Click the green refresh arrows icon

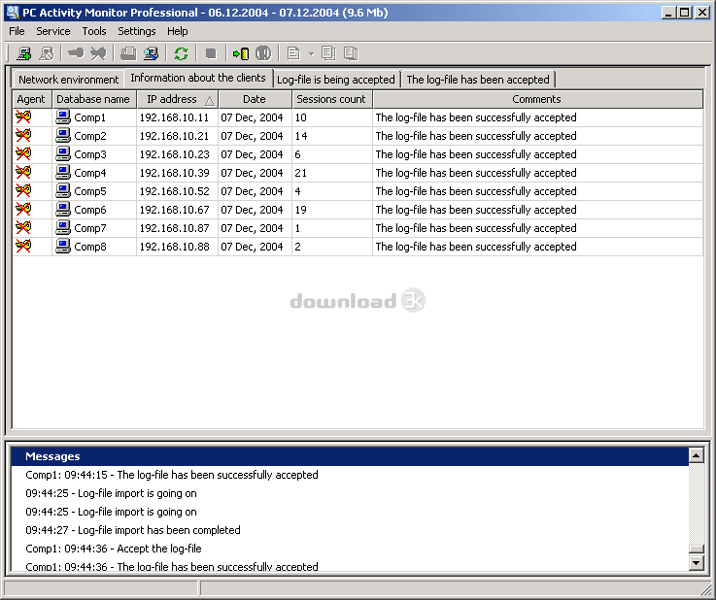[181, 54]
